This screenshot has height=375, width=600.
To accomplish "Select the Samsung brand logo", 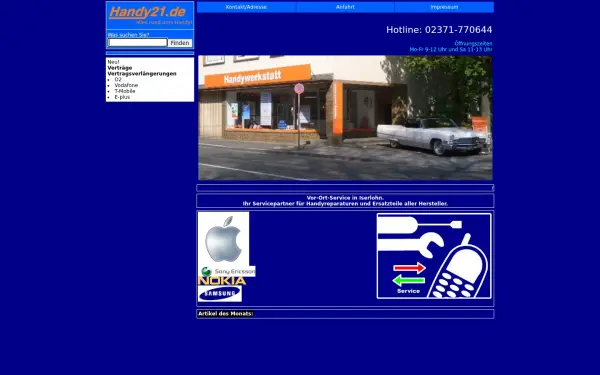I will (x=220, y=293).
